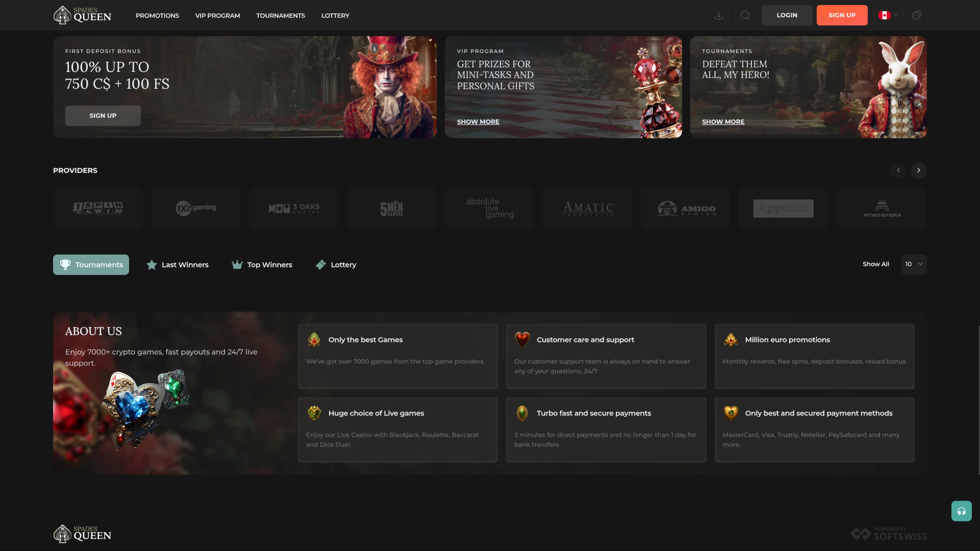This screenshot has height=551, width=980.
Task: Select the Amatic Industries provider logo
Action: [588, 208]
